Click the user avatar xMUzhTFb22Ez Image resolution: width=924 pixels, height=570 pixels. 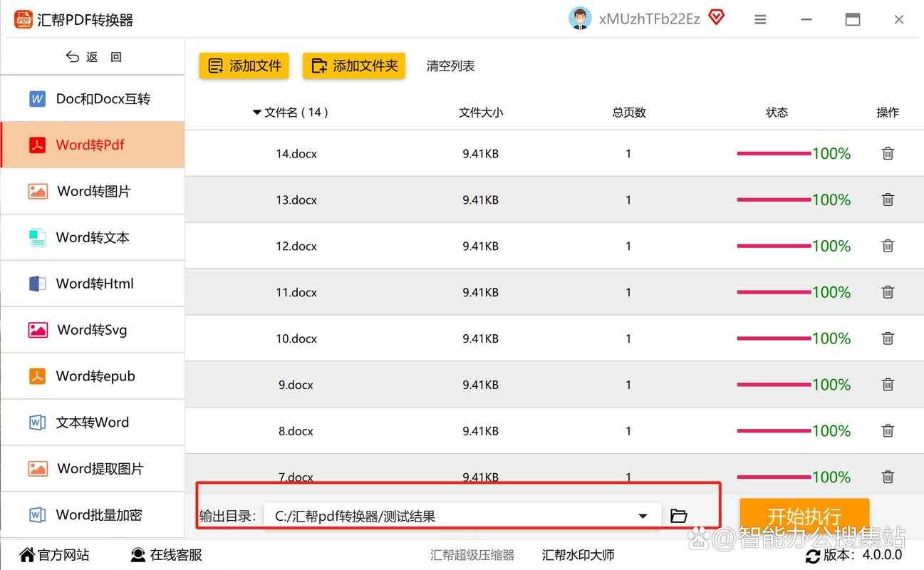[580, 19]
